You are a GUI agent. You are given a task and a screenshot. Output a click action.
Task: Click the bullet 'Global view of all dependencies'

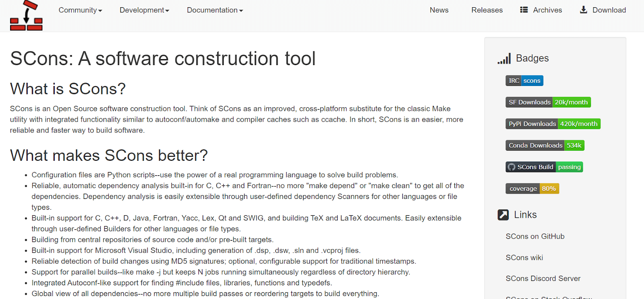click(205, 294)
